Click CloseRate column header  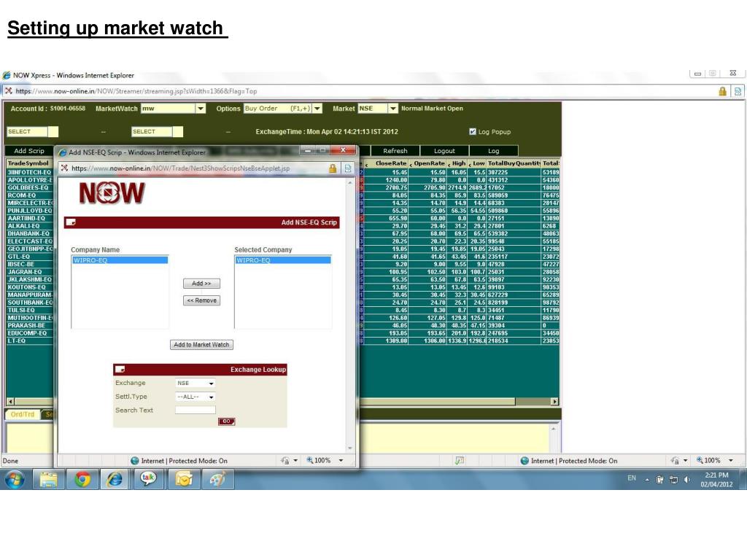(x=388, y=163)
